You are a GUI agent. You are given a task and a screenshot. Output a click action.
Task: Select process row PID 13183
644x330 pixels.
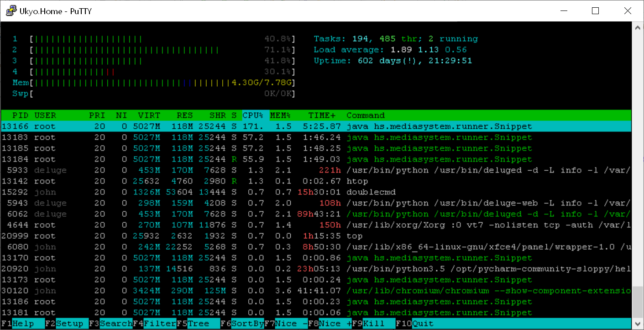click(x=316, y=137)
